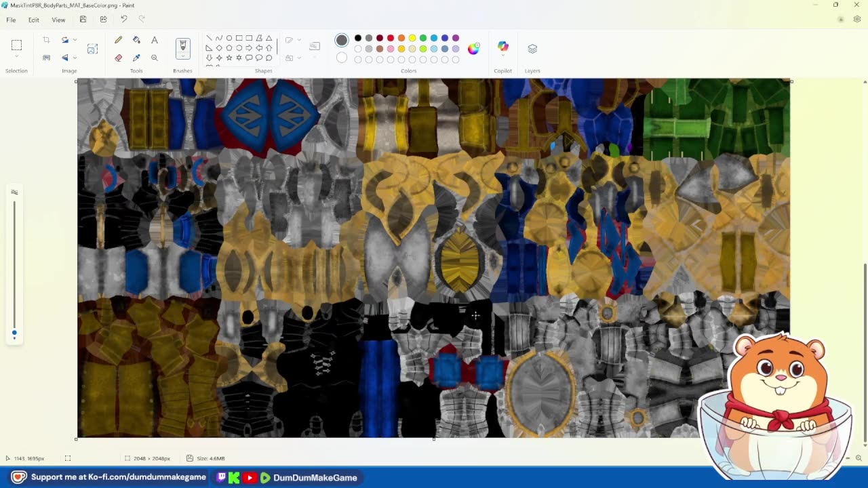Click the Redo arrow
This screenshot has height=488, width=868.
point(142,20)
